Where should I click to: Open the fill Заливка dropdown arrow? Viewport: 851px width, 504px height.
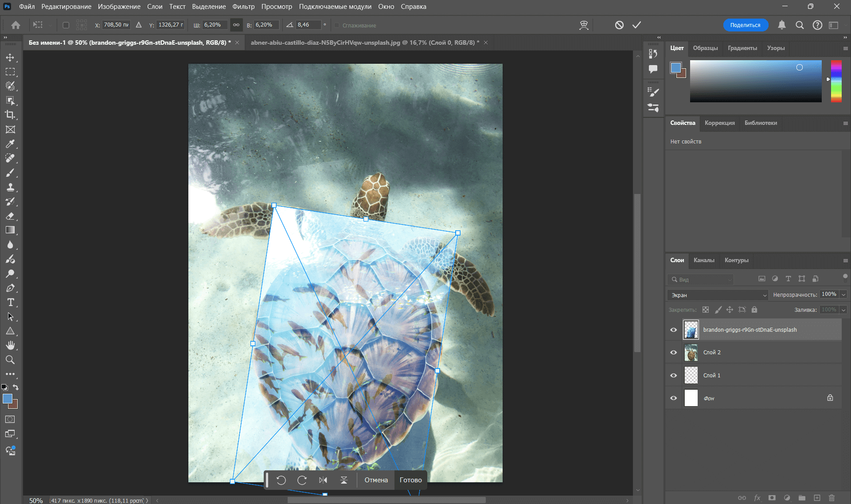[x=843, y=310]
